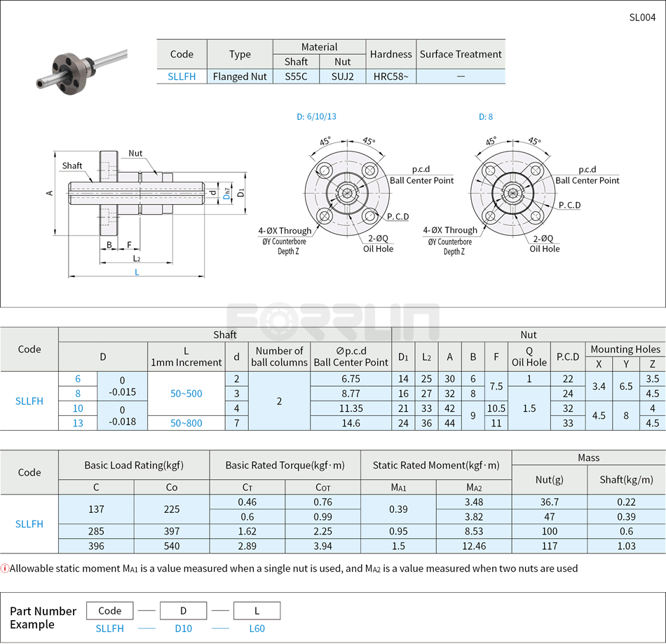This screenshot has height=644, width=666.
Task: Click the 11.35 ball center point value
Action: (x=351, y=408)
